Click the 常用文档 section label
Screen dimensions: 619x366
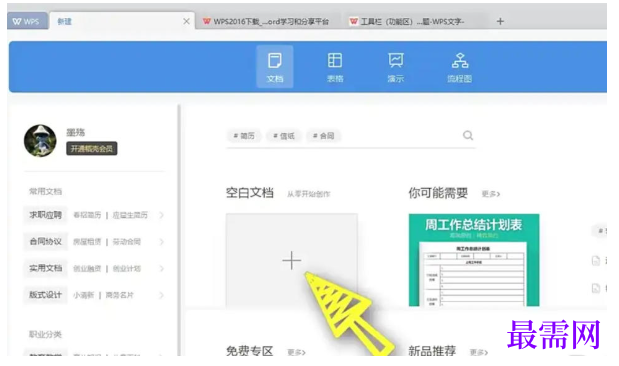45,191
